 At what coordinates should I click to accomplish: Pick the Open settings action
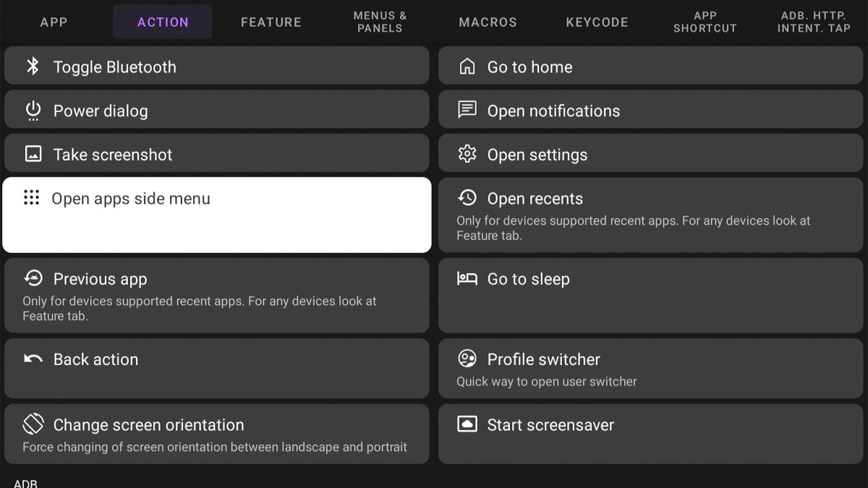tap(651, 153)
